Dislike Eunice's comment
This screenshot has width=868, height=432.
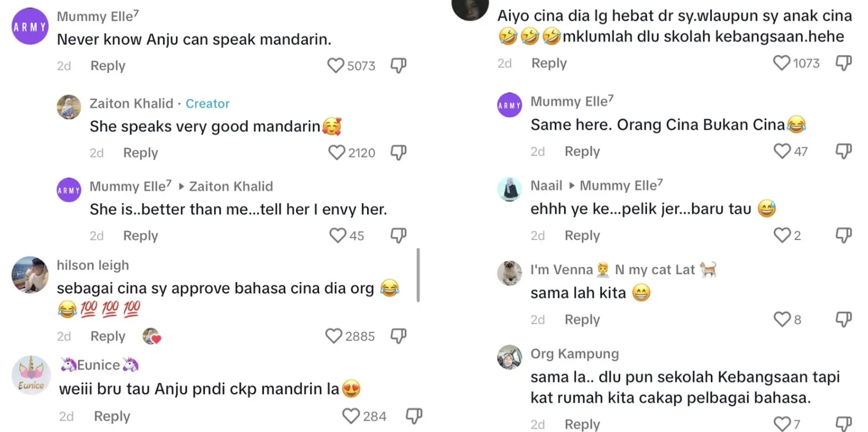[414, 416]
